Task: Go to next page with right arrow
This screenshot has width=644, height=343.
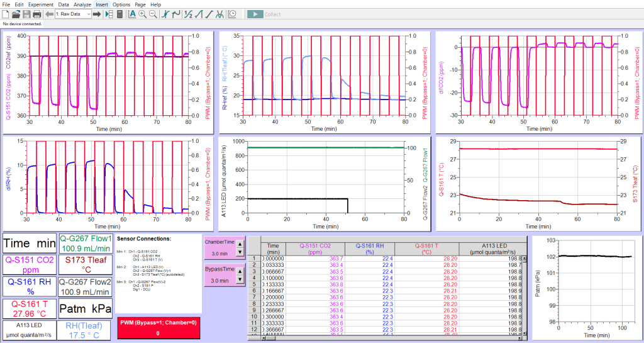Action: tap(97, 14)
